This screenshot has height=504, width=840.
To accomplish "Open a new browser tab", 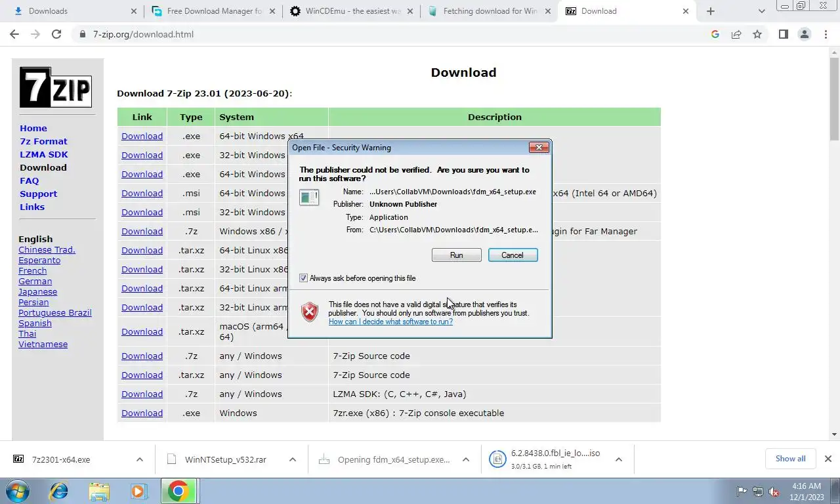I will 710,11.
